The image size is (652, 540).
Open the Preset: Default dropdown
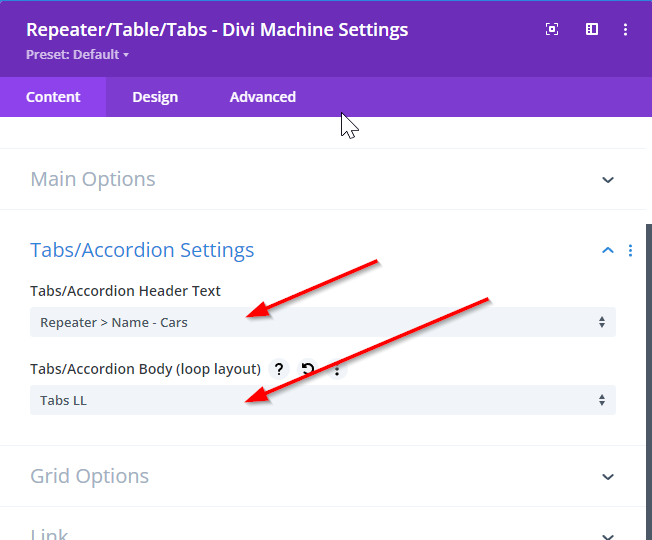(78, 54)
